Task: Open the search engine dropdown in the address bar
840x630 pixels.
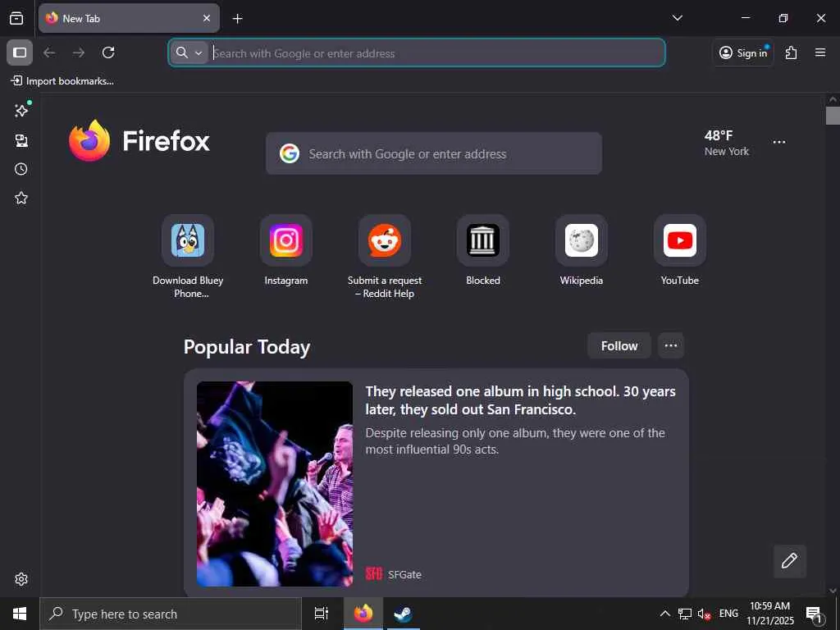Action: pyautogui.click(x=189, y=52)
